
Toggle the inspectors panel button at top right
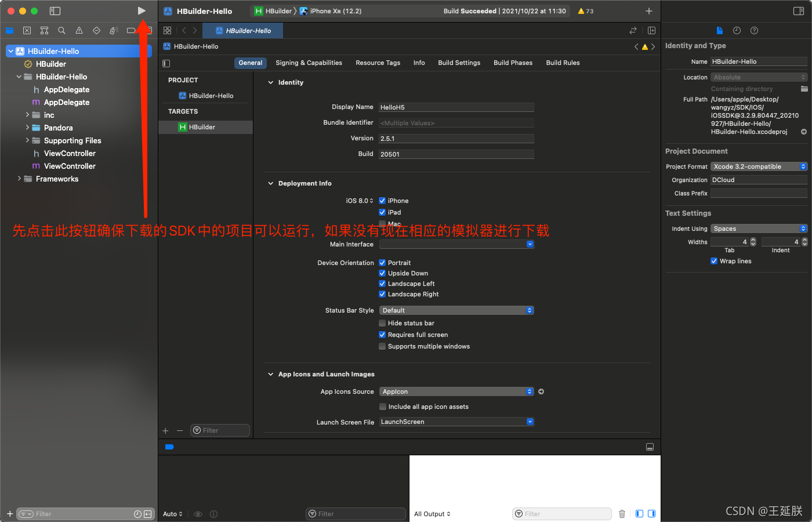coord(799,11)
